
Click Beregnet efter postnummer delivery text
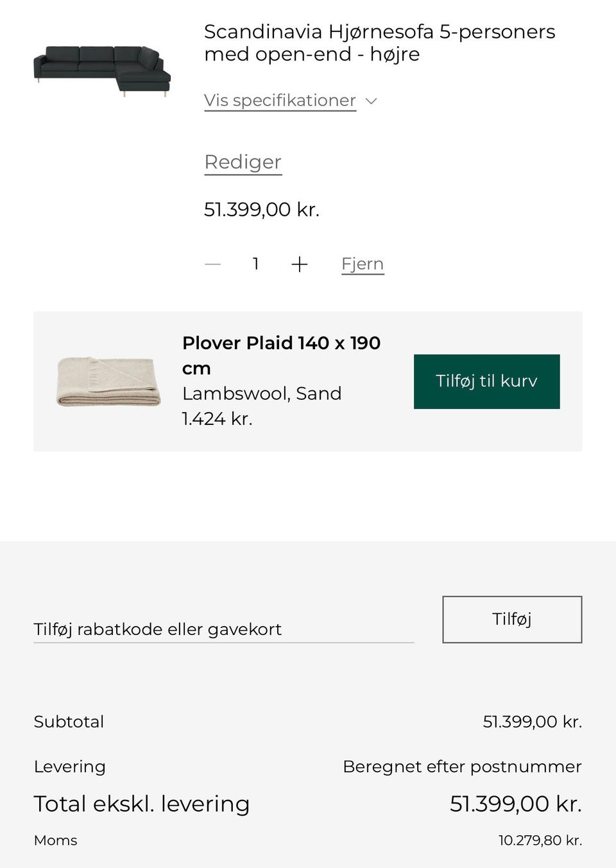tap(462, 767)
